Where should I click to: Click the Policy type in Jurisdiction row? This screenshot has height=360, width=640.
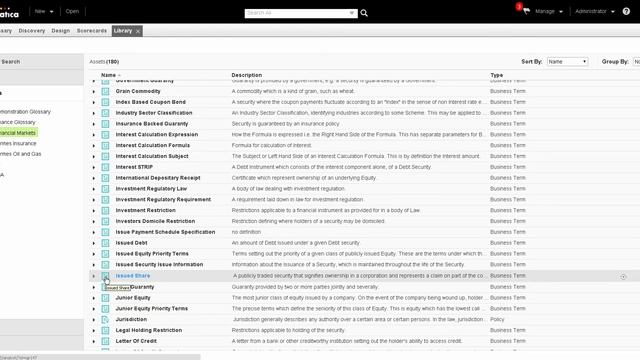point(497,319)
